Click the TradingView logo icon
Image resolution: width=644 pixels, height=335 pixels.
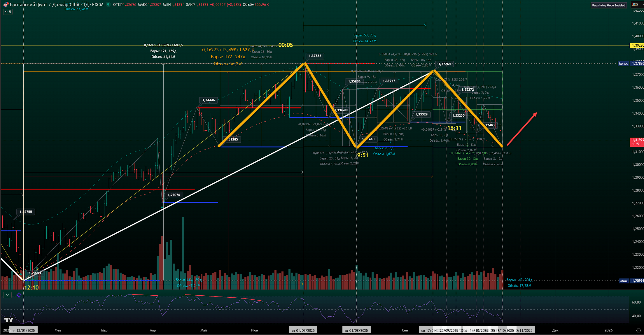click(9, 320)
